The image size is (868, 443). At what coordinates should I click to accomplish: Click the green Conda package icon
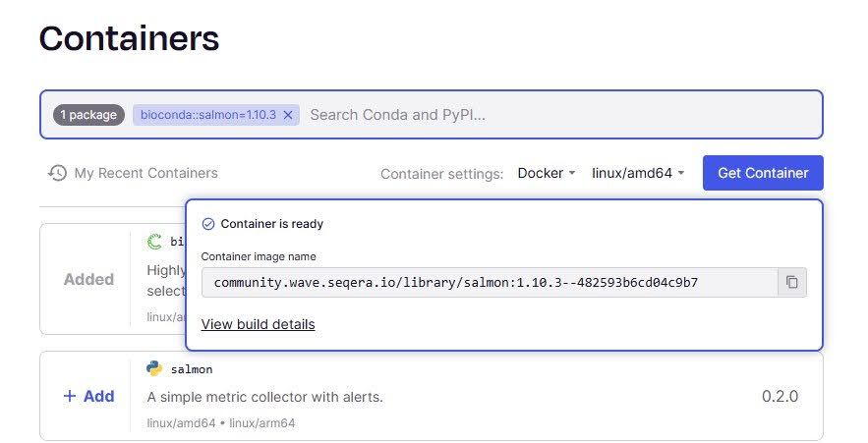pos(154,241)
